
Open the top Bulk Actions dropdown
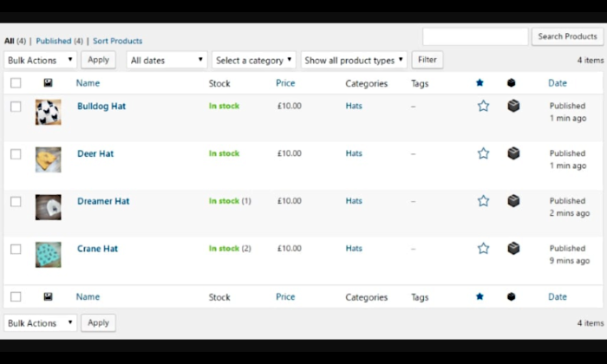[x=41, y=60]
